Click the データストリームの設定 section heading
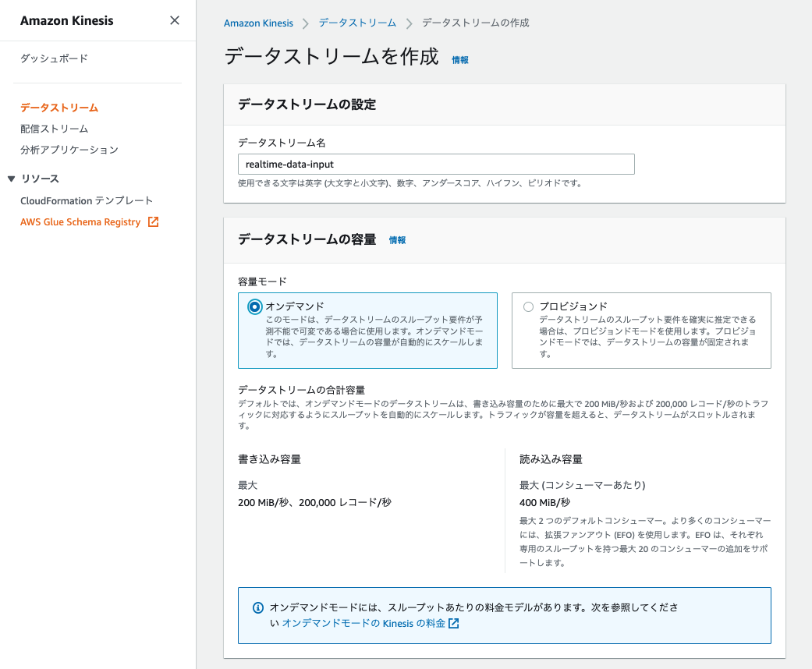Screen dimensions: 812x669 pos(307,104)
